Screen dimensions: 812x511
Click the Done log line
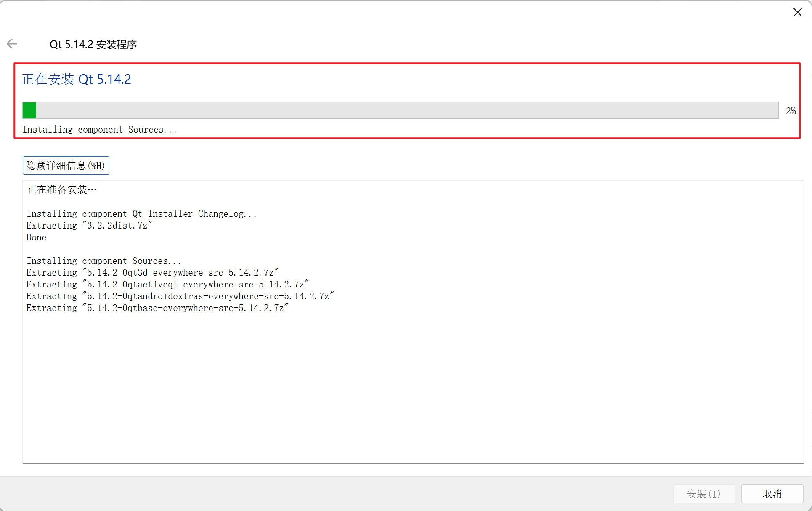37,237
